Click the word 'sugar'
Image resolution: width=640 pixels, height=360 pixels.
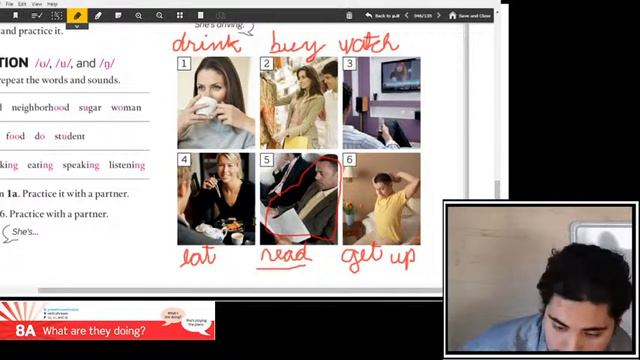click(90, 108)
